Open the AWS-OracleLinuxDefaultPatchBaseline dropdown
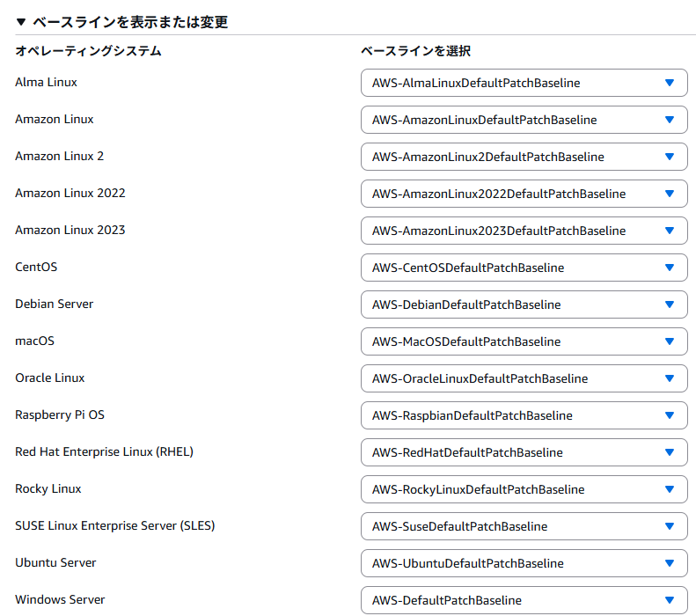Screen dimensions: 696x616 tap(524, 378)
